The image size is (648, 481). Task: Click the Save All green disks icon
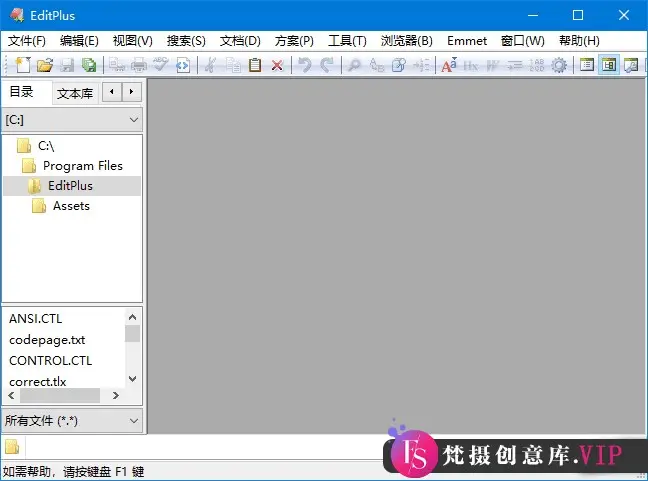(89, 65)
